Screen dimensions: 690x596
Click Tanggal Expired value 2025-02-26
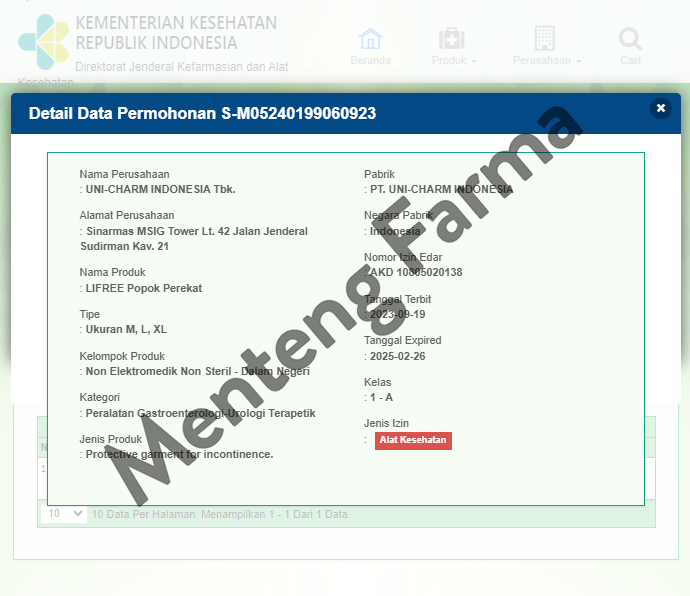coord(398,356)
